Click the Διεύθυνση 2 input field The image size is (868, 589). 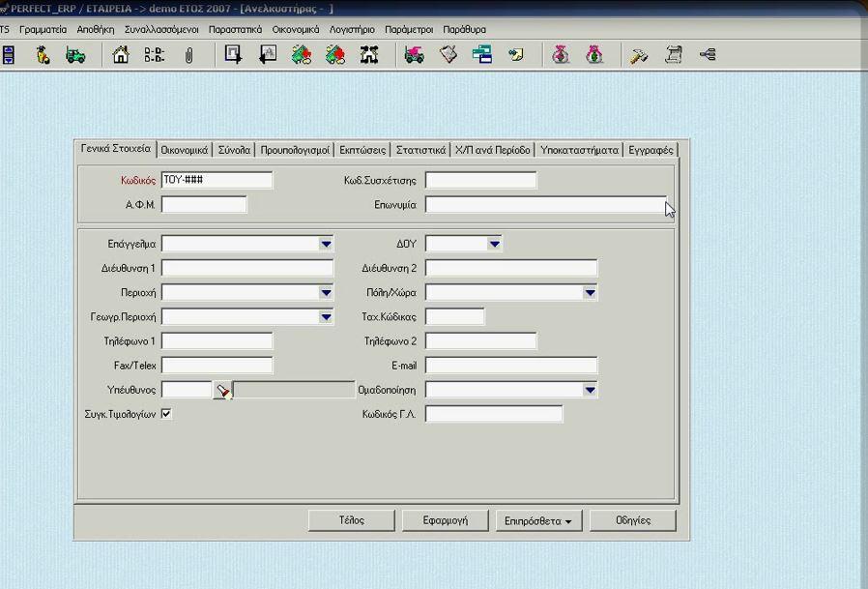[511, 268]
